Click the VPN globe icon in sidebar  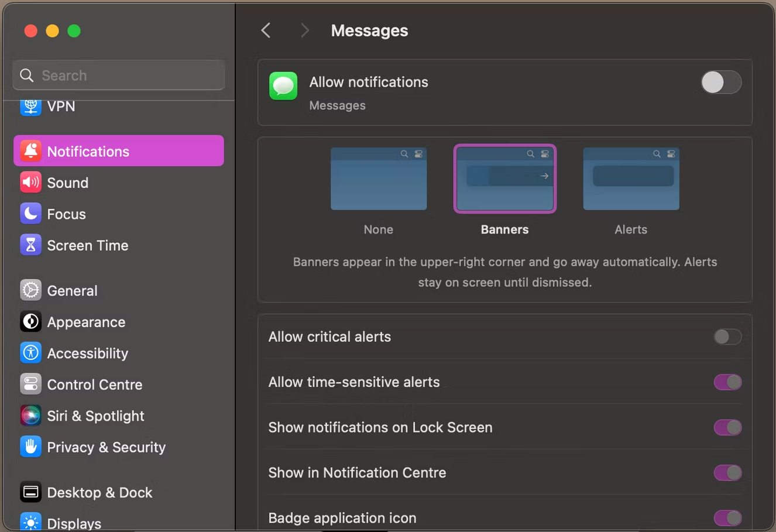tap(30, 107)
